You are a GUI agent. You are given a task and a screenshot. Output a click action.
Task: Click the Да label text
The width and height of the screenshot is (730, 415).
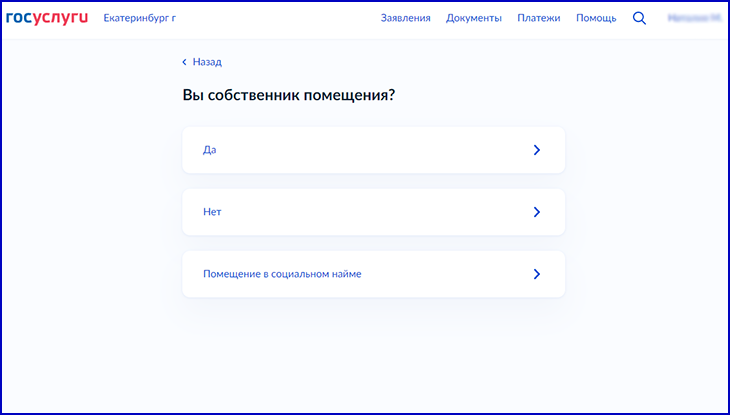pos(210,150)
